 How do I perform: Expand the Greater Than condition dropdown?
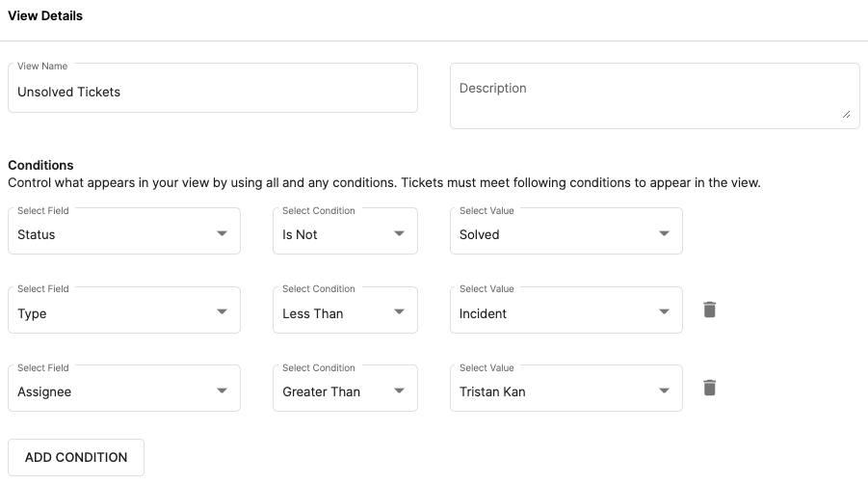[345, 388]
